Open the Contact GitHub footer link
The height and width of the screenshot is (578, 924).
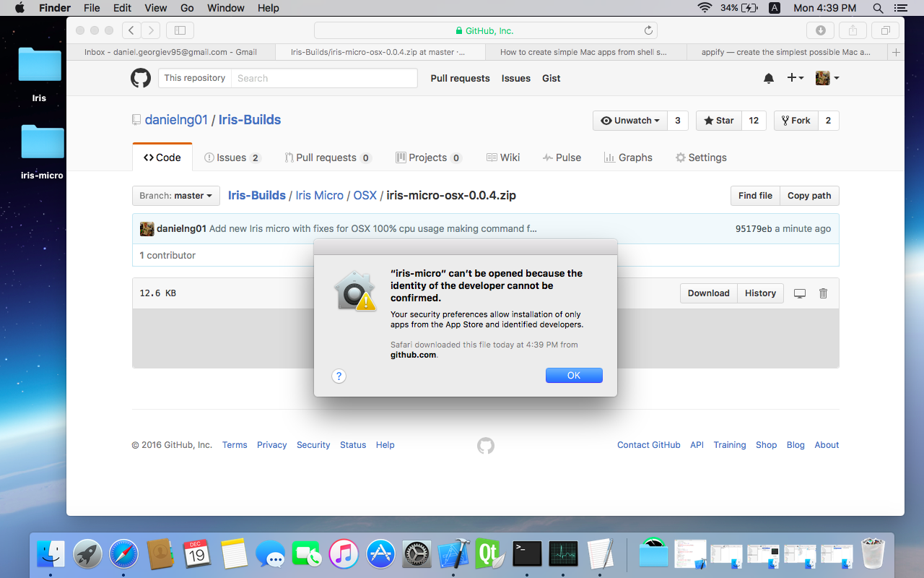(x=649, y=445)
